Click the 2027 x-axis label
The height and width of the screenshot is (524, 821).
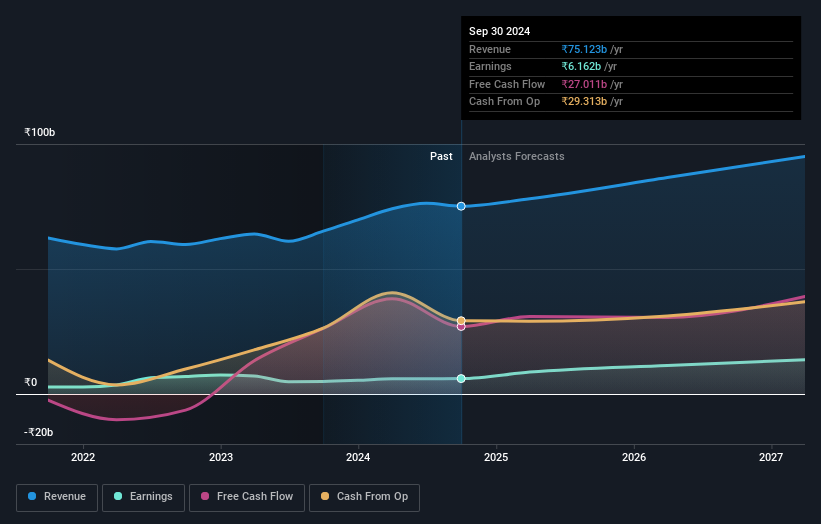pyautogui.click(x=771, y=457)
